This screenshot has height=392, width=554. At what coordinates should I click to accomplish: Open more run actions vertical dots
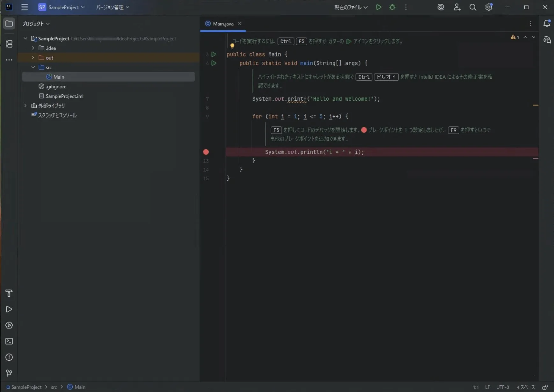pyautogui.click(x=406, y=7)
